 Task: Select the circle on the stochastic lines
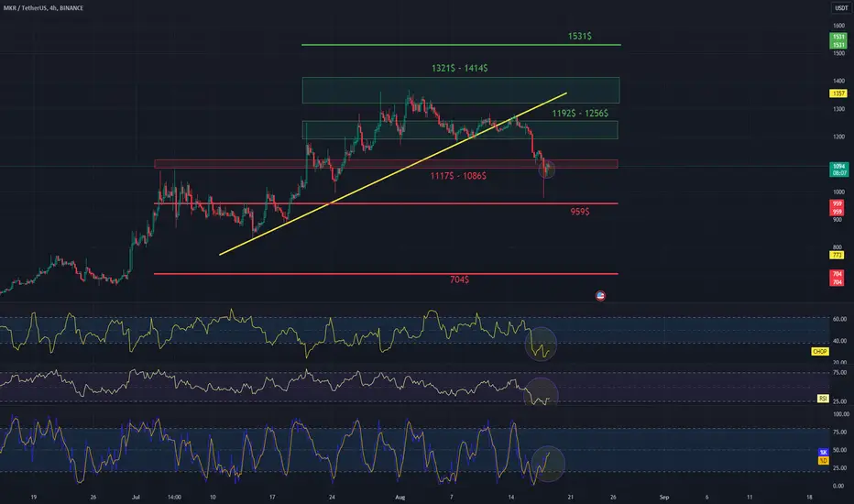[x=548, y=464]
